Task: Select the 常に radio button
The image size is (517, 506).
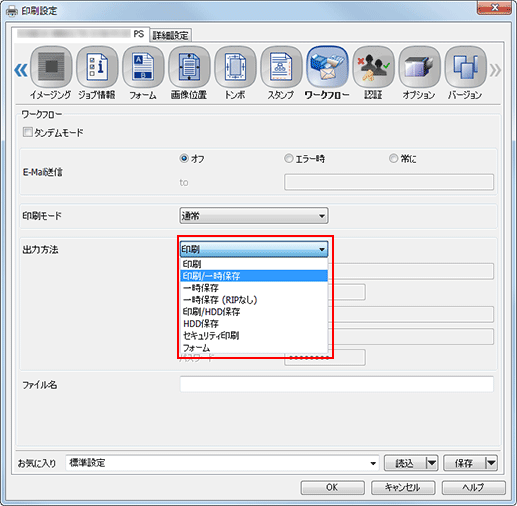Action: click(x=393, y=158)
